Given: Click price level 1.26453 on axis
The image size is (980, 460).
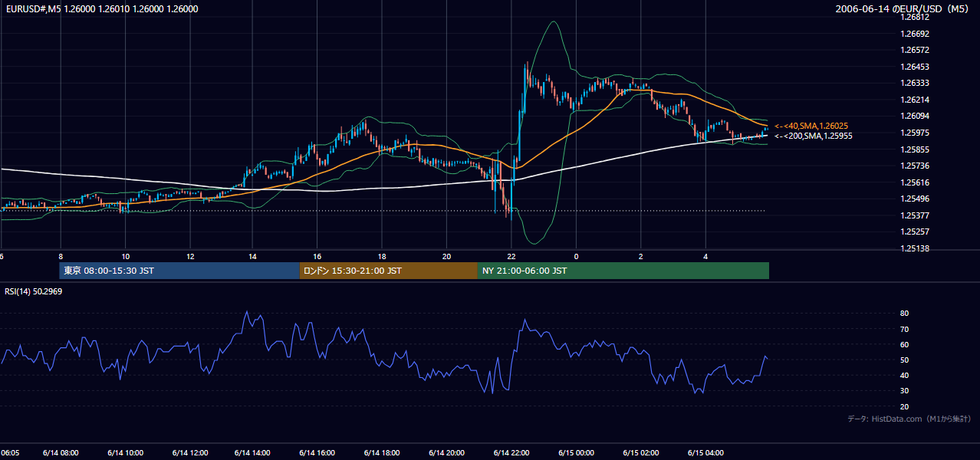Looking at the screenshot, I should coord(913,67).
